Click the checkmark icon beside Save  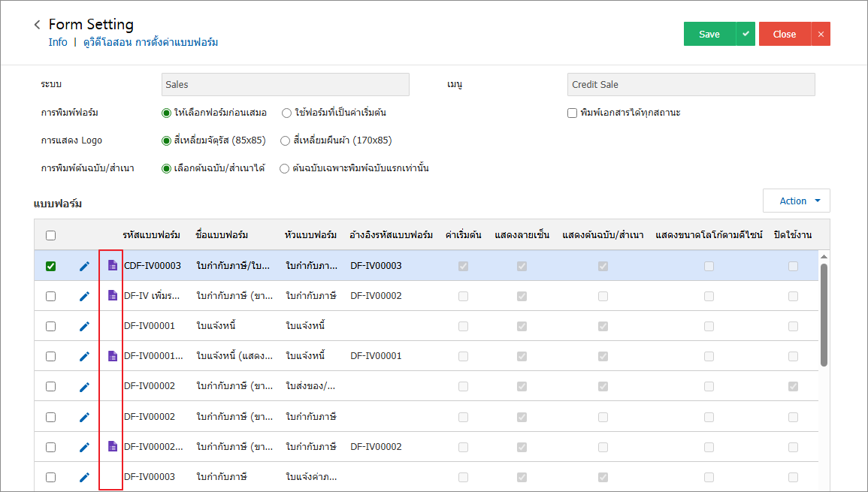coord(746,34)
